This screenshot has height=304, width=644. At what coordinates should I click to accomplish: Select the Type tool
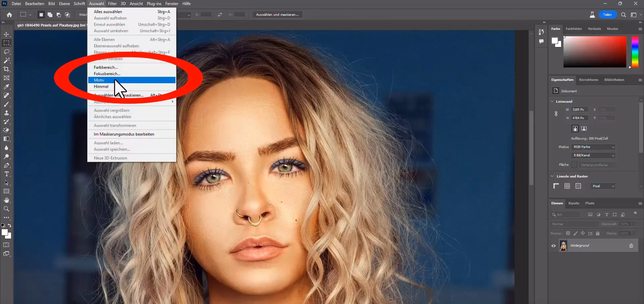click(x=6, y=174)
